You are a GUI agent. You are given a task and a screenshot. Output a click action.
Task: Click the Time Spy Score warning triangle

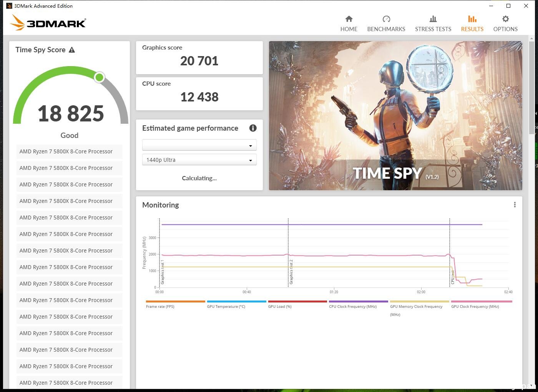point(72,50)
